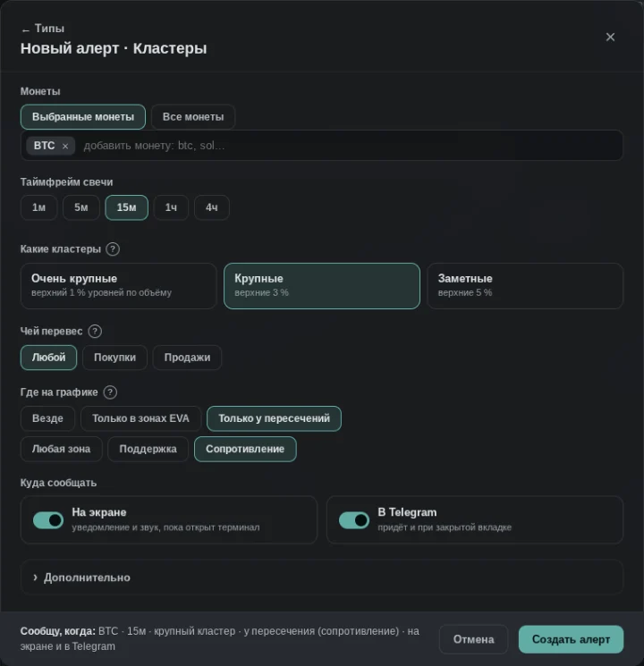Expand the Дополнительно section
Viewport: 644px width, 666px height.
tap(322, 577)
